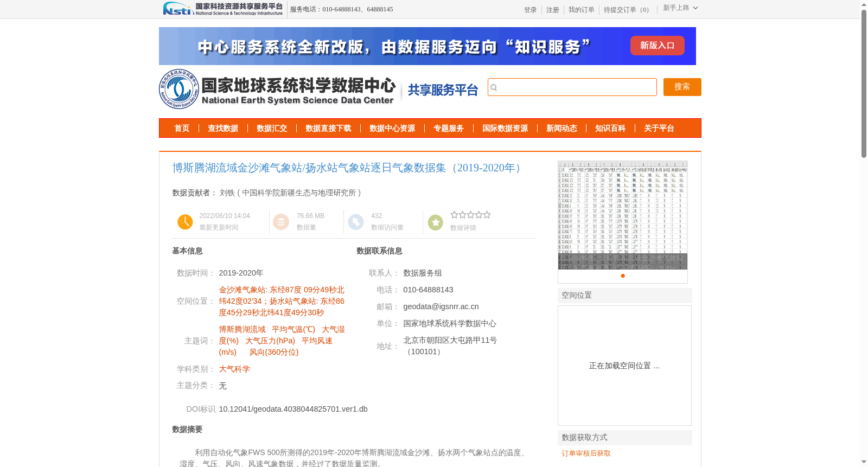Open 数据直接下载 menu item

point(328,128)
